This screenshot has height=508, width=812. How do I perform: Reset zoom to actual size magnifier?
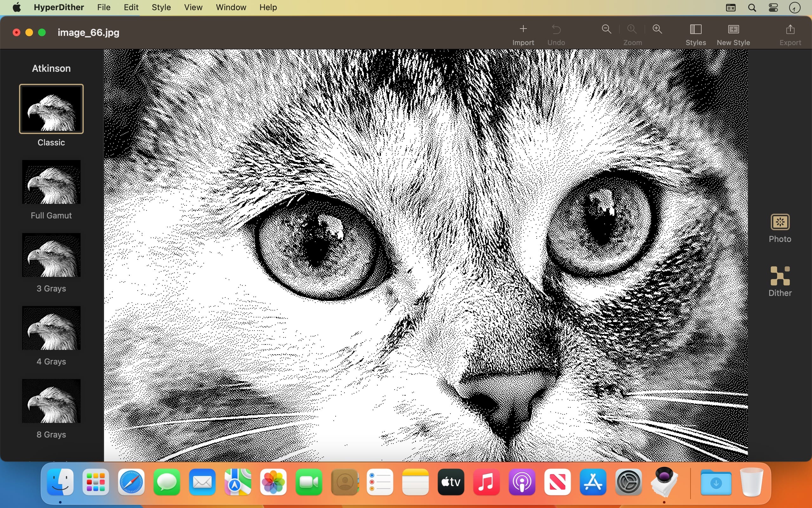coord(632,29)
